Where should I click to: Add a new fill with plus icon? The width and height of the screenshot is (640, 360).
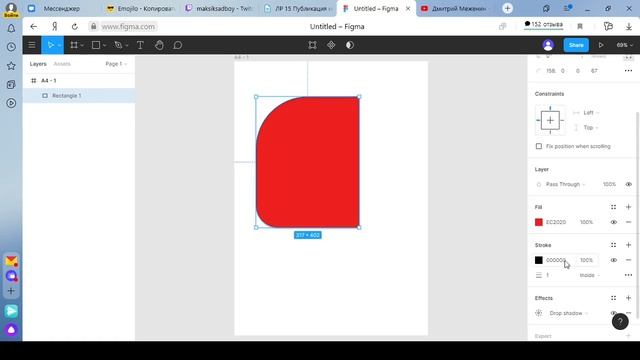pos(629,207)
